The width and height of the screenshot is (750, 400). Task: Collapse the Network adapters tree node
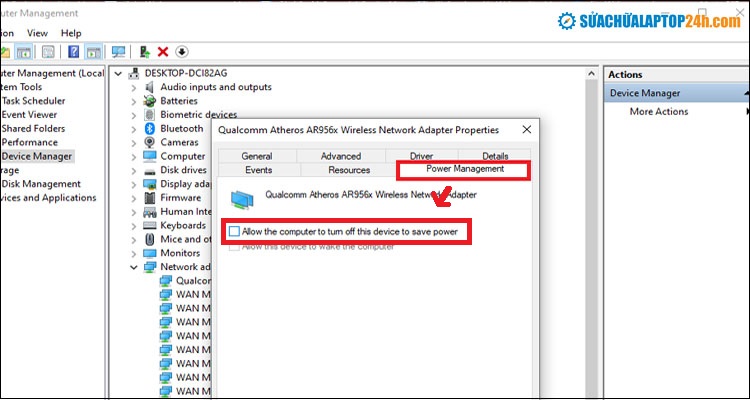coord(134,268)
